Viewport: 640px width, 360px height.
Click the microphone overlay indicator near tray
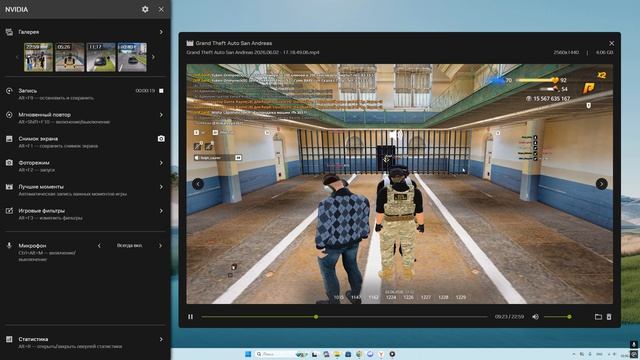tap(634, 345)
